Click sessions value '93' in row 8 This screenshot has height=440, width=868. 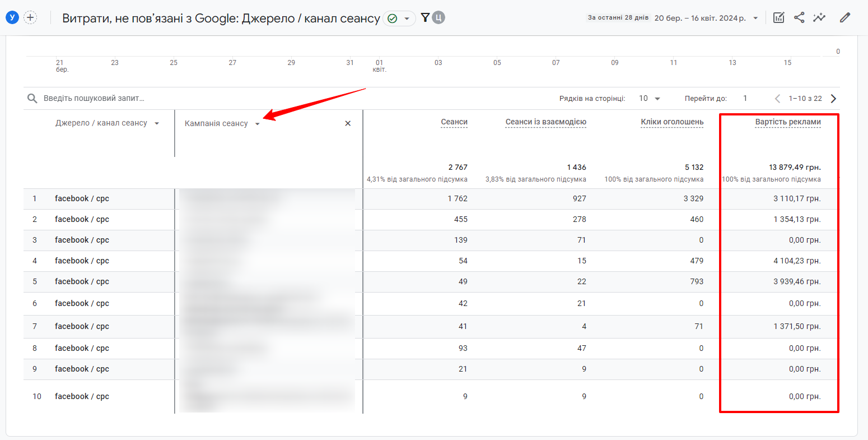tap(463, 348)
